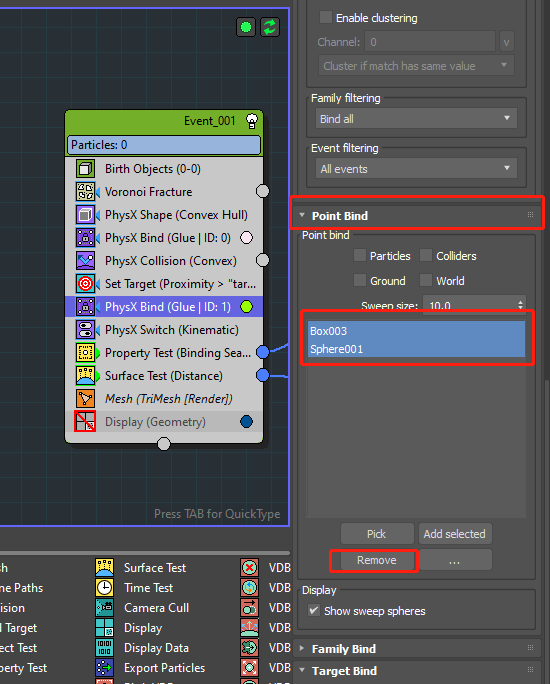Click the Set Target operator icon
Screen dimensions: 550x684
point(85,284)
